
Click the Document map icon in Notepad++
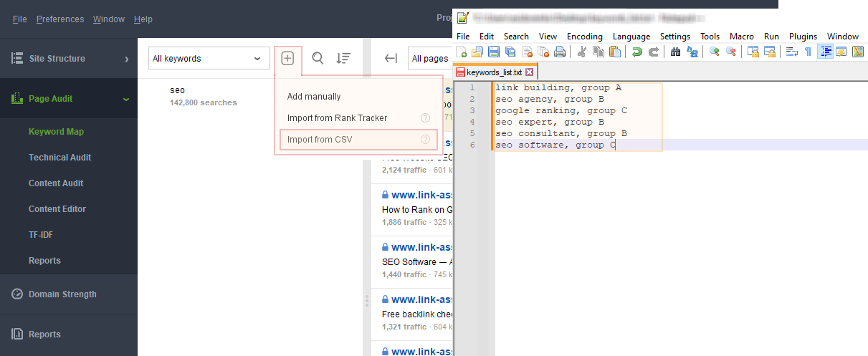857,52
